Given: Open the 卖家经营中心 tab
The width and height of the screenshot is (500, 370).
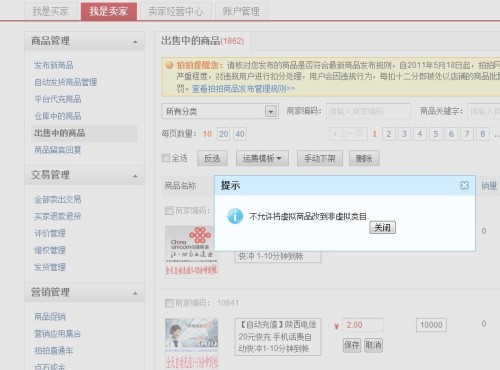Looking at the screenshot, I should click(x=176, y=11).
